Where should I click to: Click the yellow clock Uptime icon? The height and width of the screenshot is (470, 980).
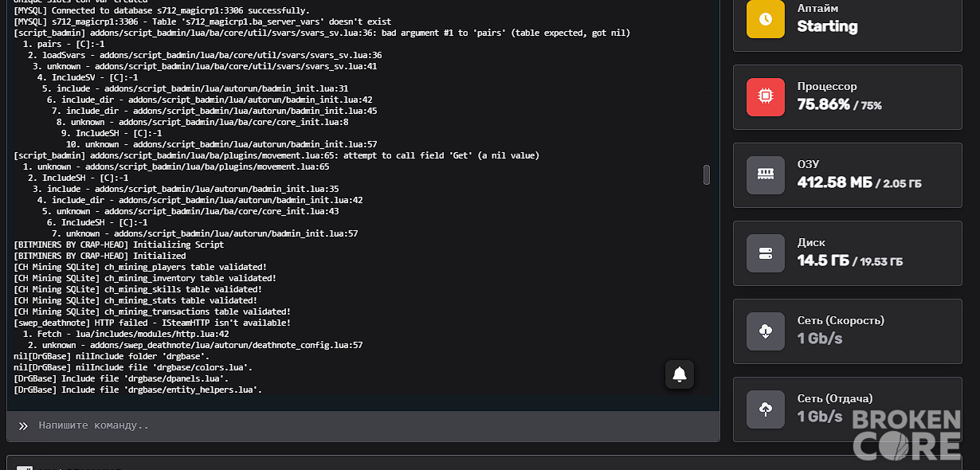point(766,19)
